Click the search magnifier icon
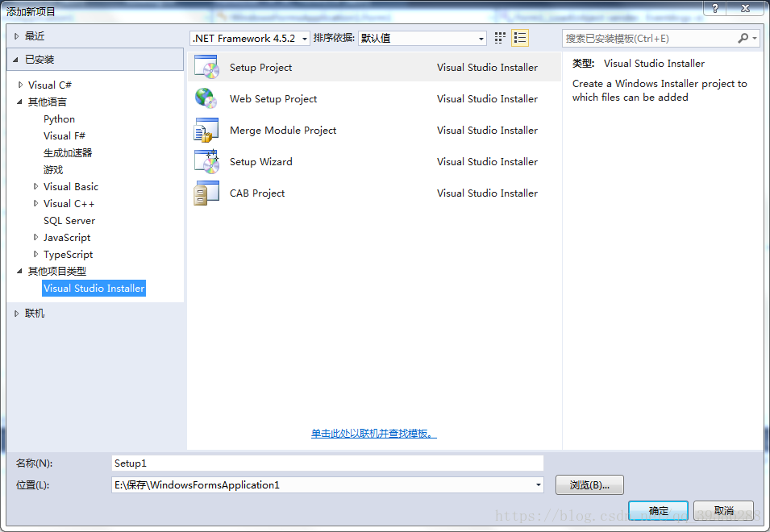Viewport: 770px width, 532px height. pos(743,38)
